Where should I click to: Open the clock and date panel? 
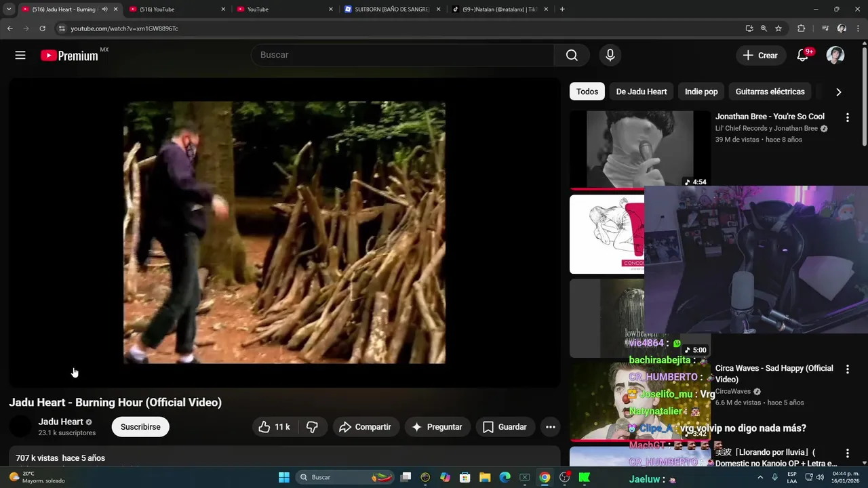click(846, 477)
